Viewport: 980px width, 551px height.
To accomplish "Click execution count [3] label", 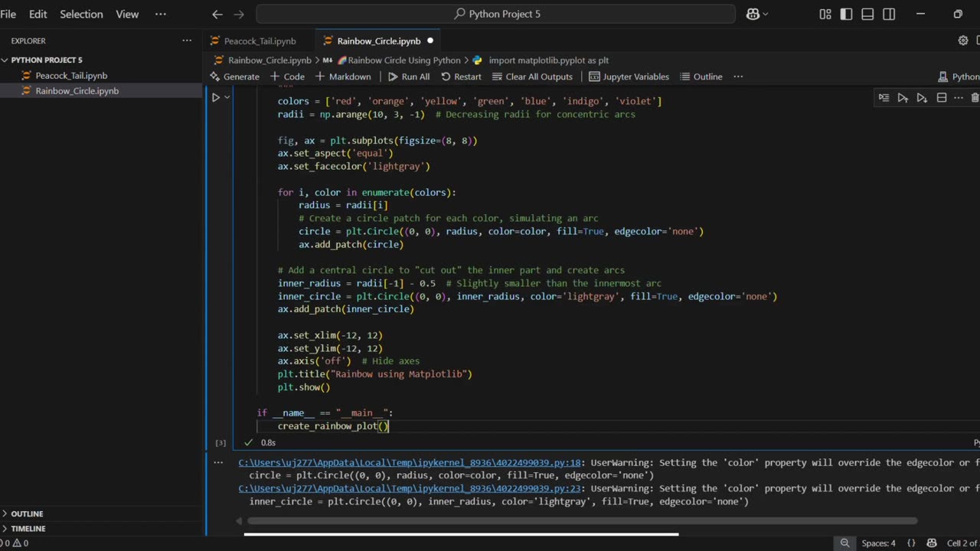I will coord(220,442).
